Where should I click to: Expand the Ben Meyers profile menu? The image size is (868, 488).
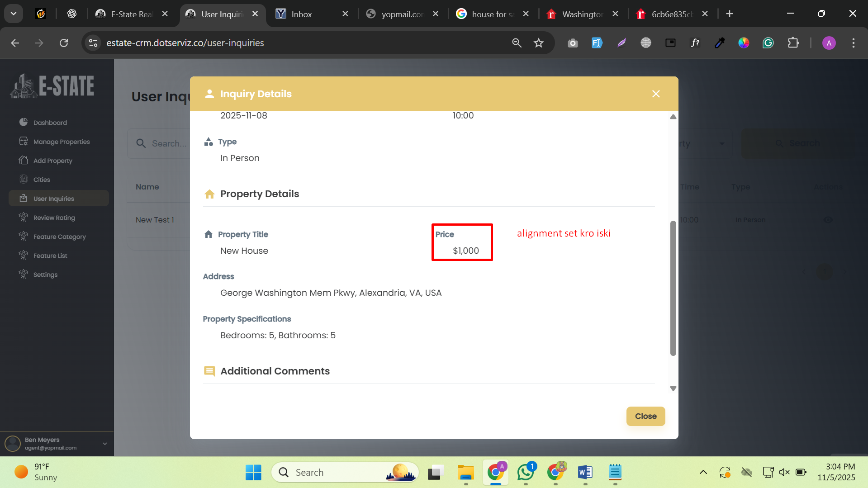coord(104,444)
